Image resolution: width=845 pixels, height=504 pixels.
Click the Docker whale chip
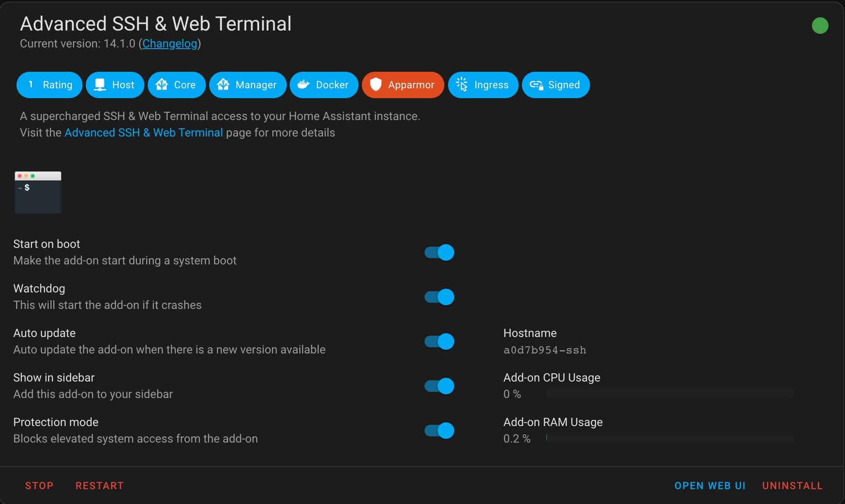click(x=324, y=85)
